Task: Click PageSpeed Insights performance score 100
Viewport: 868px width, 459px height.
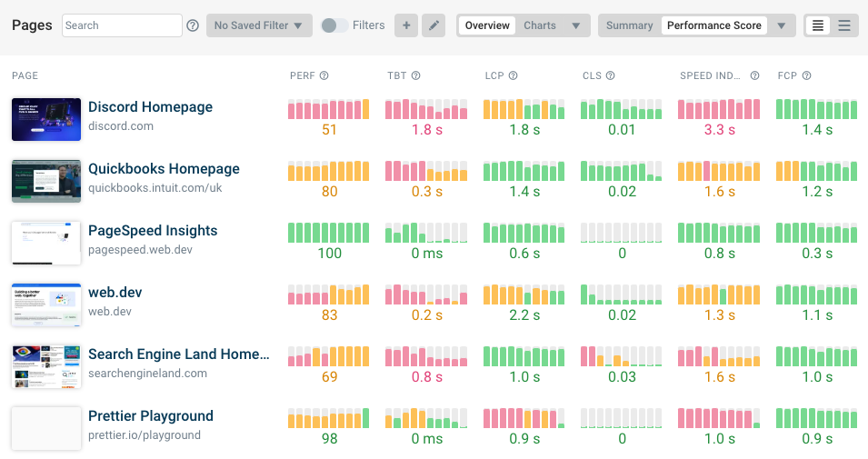Action: point(329,254)
